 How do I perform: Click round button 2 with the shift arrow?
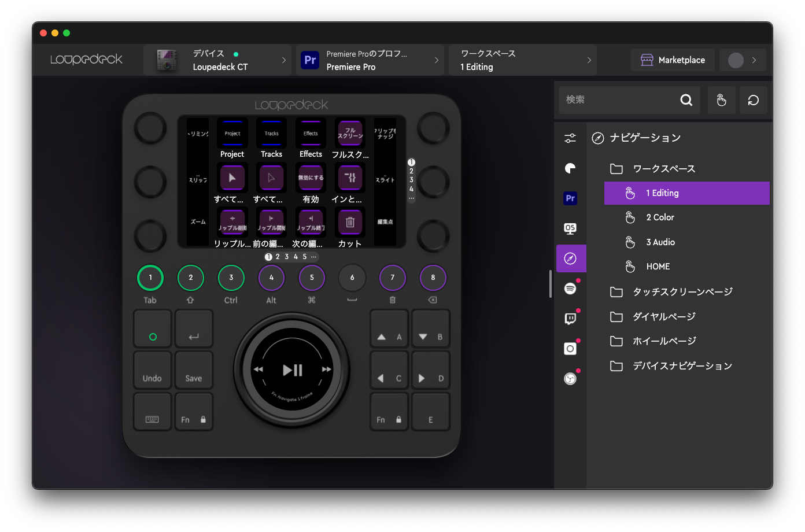(x=191, y=278)
